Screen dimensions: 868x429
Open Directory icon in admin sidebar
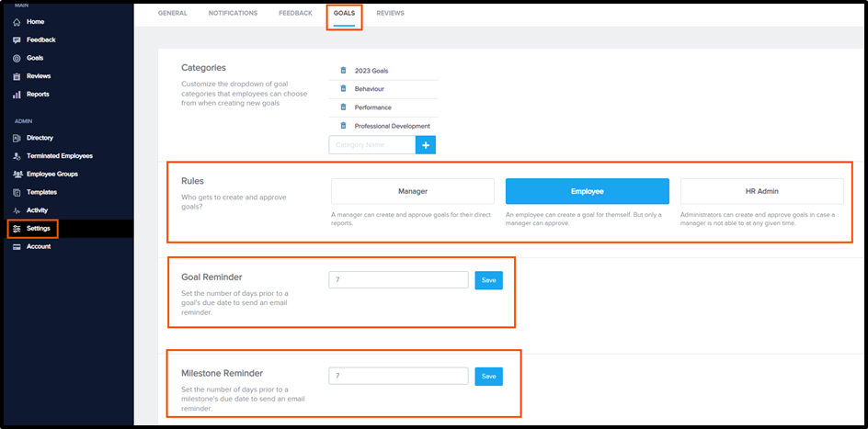pyautogui.click(x=17, y=138)
